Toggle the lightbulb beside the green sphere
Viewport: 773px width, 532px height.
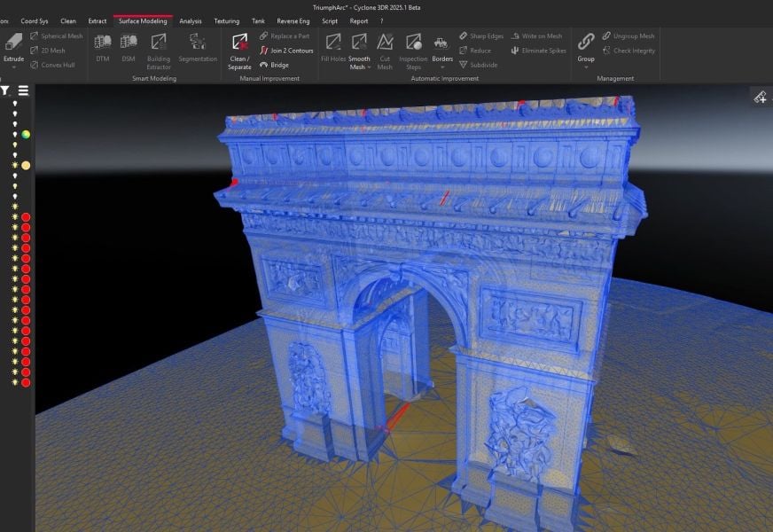(15, 135)
